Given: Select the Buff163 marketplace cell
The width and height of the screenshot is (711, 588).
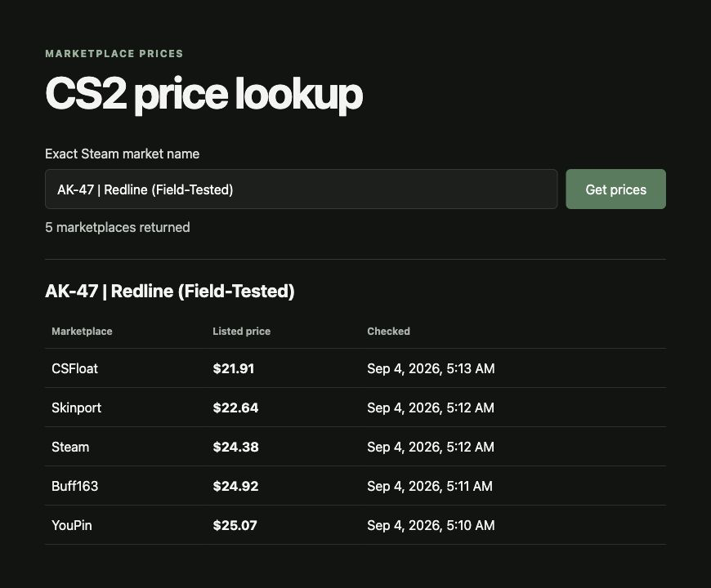Looking at the screenshot, I should point(75,486).
